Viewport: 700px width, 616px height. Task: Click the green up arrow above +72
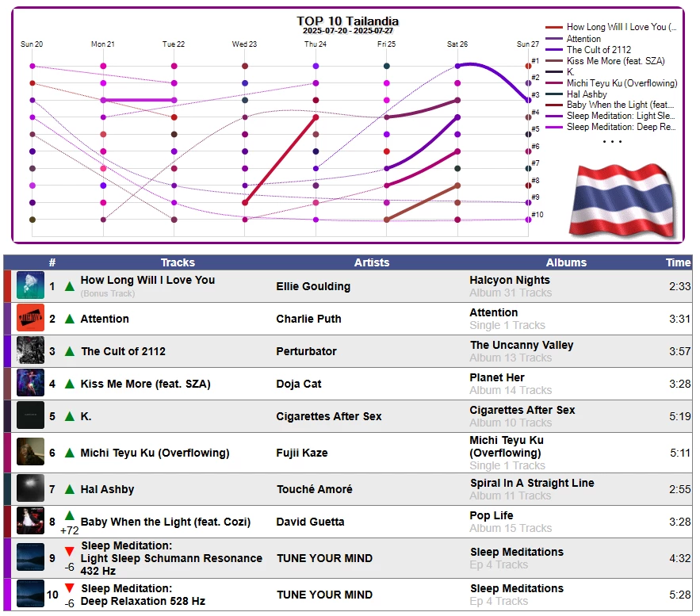click(x=69, y=515)
